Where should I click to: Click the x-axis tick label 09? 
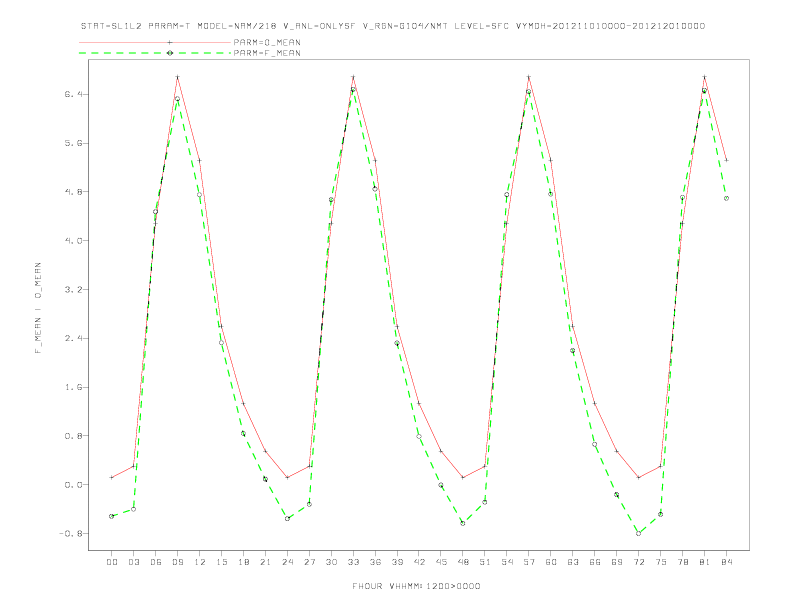(177, 562)
